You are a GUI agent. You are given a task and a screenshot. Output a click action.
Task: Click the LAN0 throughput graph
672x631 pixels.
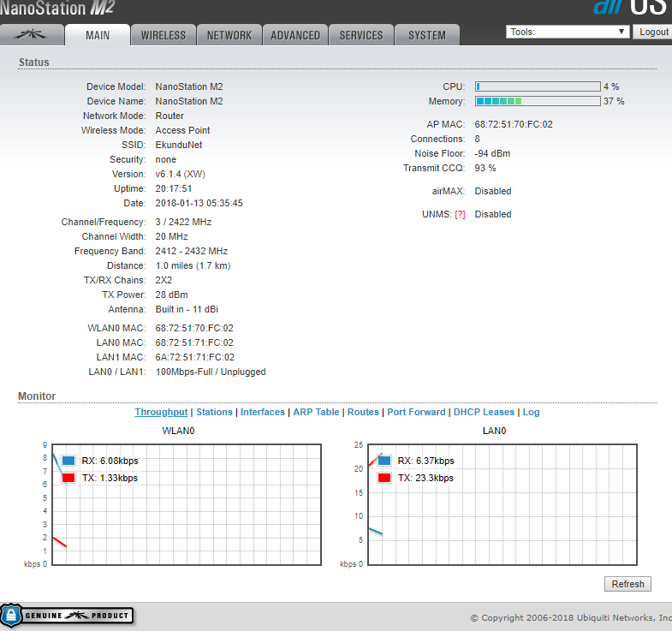tap(503, 504)
